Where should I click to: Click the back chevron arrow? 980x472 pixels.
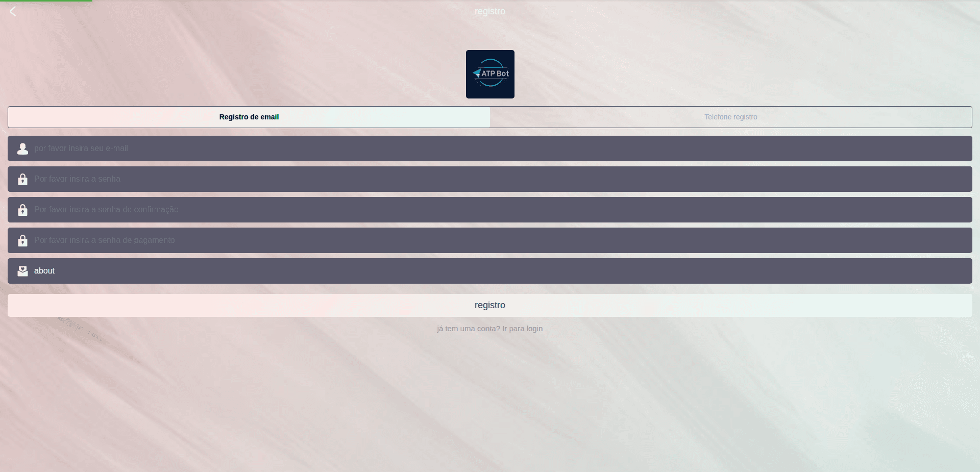pyautogui.click(x=13, y=11)
